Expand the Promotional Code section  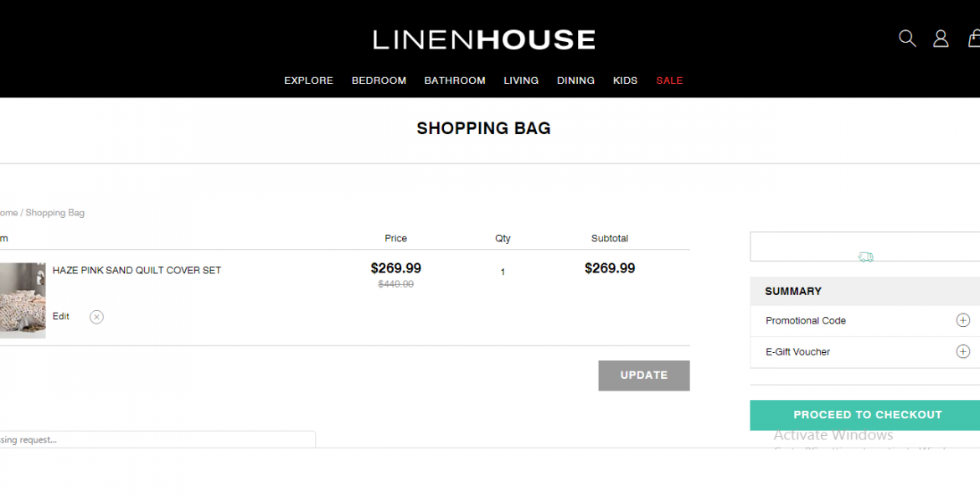962,320
